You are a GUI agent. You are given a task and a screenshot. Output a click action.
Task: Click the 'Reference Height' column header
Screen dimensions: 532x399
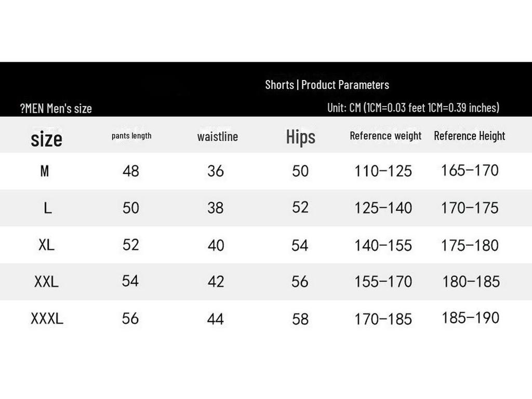[x=470, y=136]
